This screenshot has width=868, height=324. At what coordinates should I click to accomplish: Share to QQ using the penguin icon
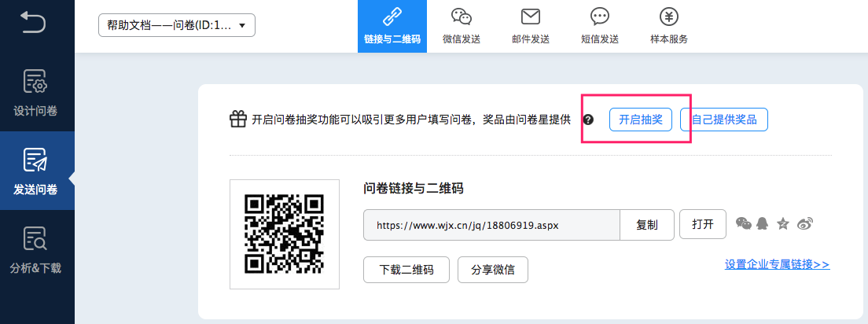761,224
